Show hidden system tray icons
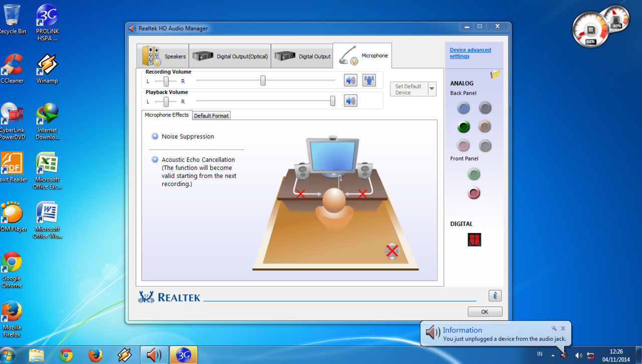642x364 pixels. (x=553, y=355)
